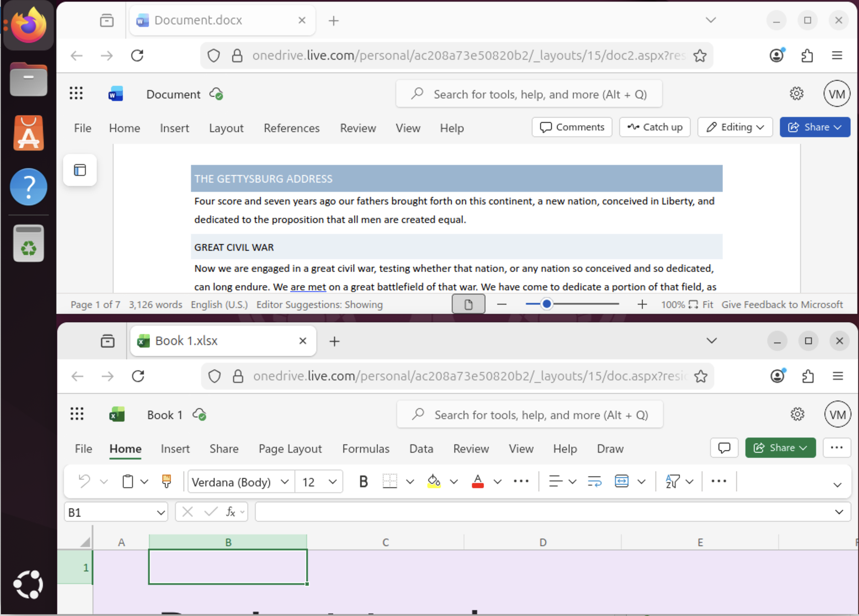Click Give Feedback to Microsoft link
Image resolution: width=859 pixels, height=616 pixels.
(x=782, y=304)
